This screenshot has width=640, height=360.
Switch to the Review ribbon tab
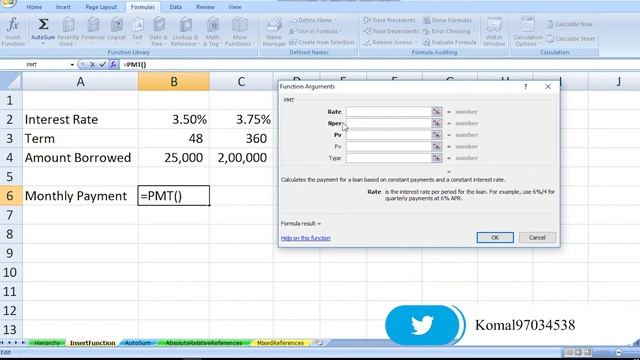(205, 7)
